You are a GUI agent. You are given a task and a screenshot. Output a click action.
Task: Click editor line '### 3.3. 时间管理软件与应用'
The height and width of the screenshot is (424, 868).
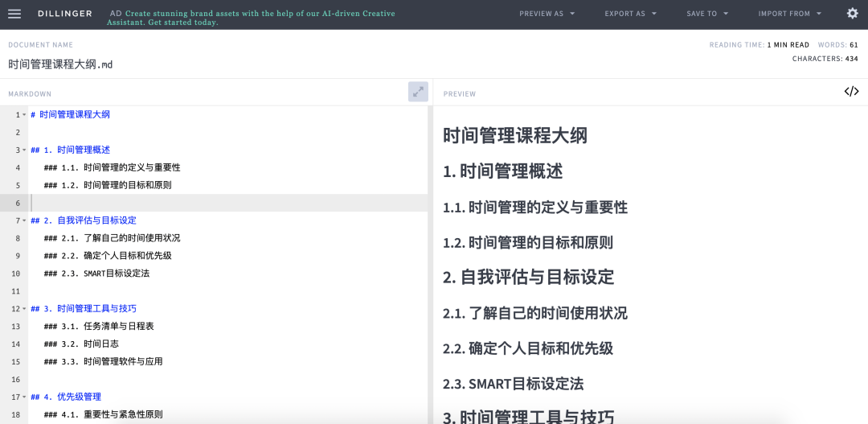[103, 361]
